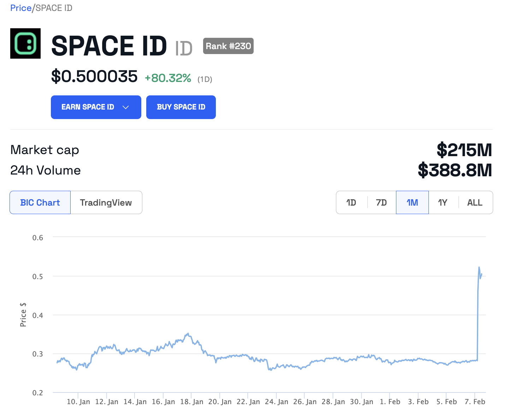Click the +80.32% price change indicator
Image resolution: width=532 pixels, height=419 pixels.
click(x=168, y=78)
